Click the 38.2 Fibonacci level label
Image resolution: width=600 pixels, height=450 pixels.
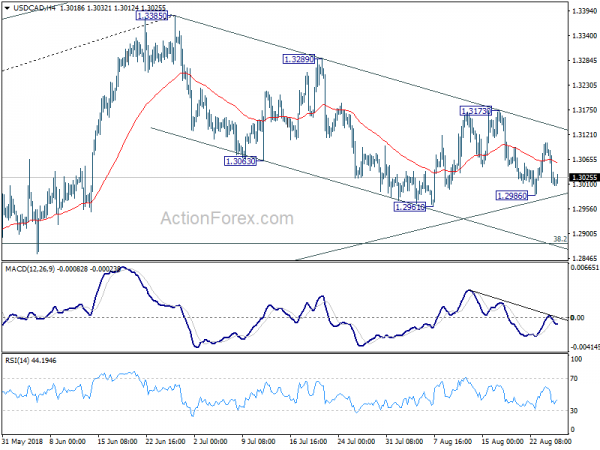click(560, 239)
